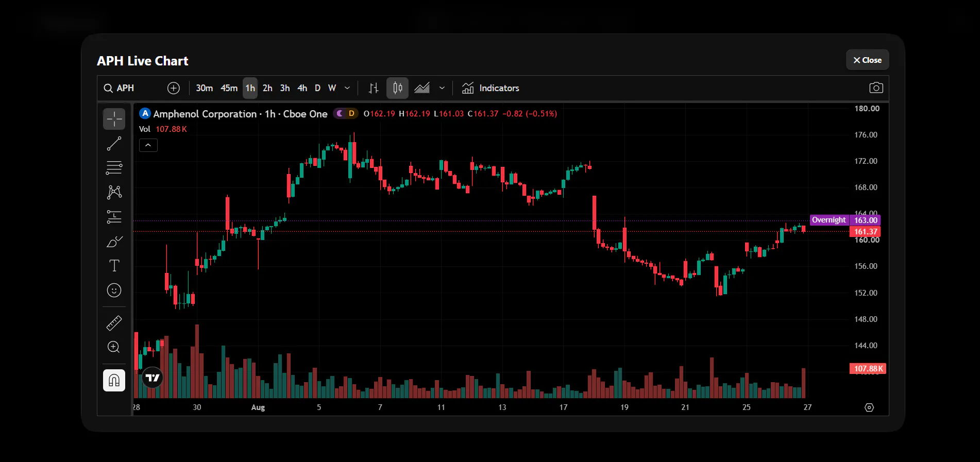Expand the timeframe intervals dropdown

(x=347, y=88)
